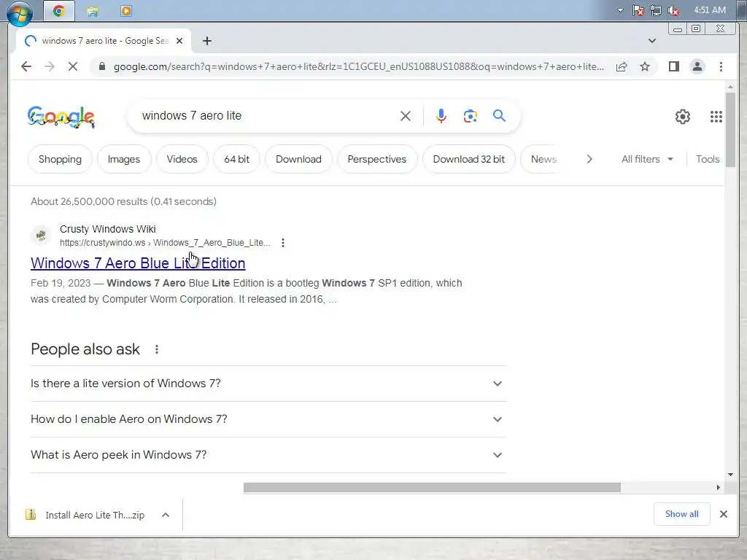This screenshot has width=747, height=560.
Task: Close the Google Search tab
Action: (179, 41)
